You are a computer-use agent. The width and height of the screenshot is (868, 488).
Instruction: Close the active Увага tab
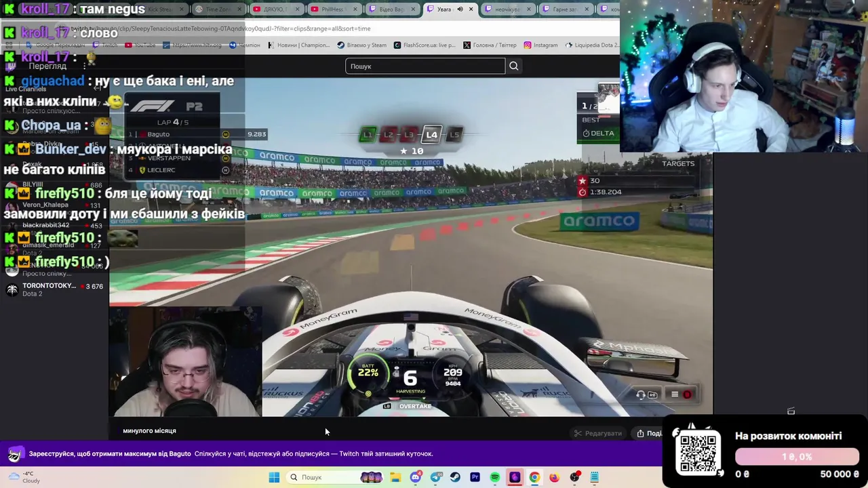coord(471,9)
